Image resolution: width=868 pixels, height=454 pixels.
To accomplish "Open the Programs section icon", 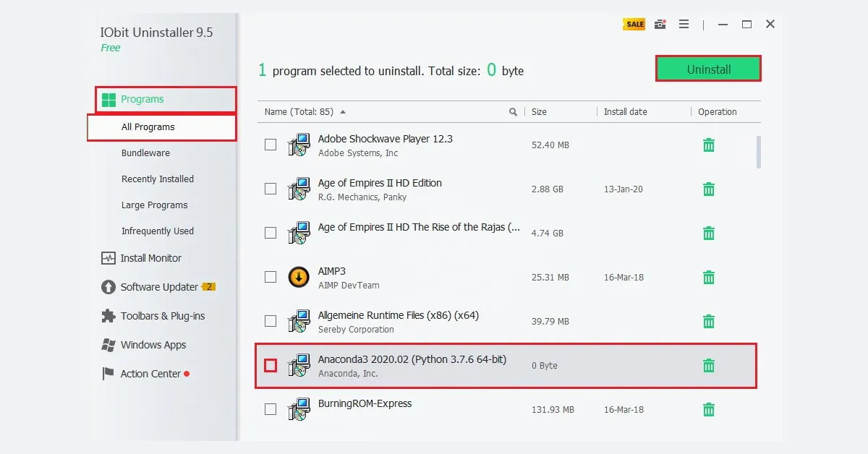I will [106, 99].
